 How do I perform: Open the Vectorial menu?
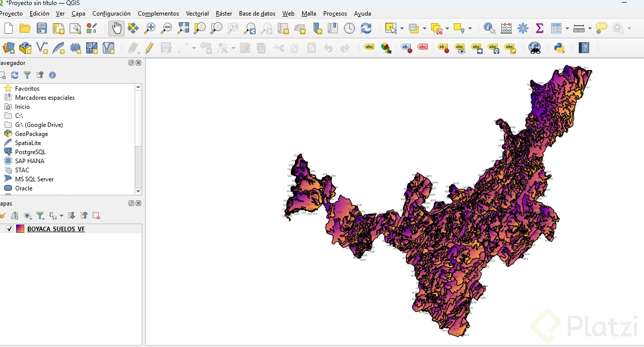click(x=197, y=14)
